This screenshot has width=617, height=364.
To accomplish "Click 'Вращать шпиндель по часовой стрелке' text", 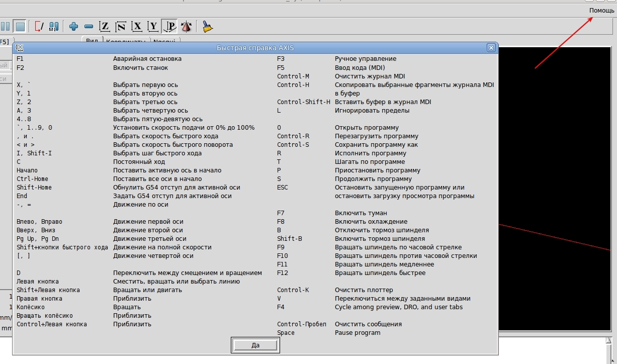I will (398, 247).
